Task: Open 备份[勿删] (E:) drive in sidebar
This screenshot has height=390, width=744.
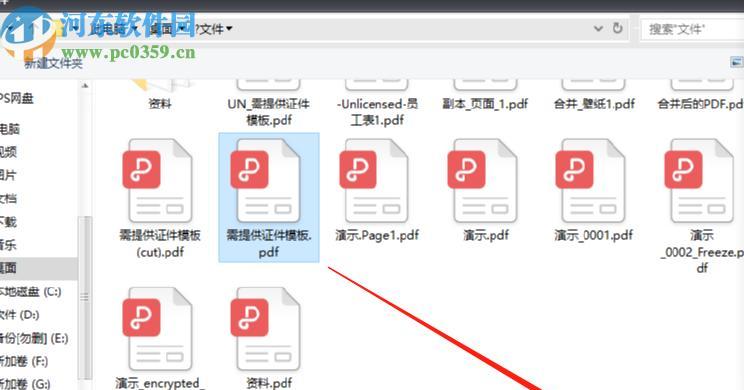Action: coord(34,338)
